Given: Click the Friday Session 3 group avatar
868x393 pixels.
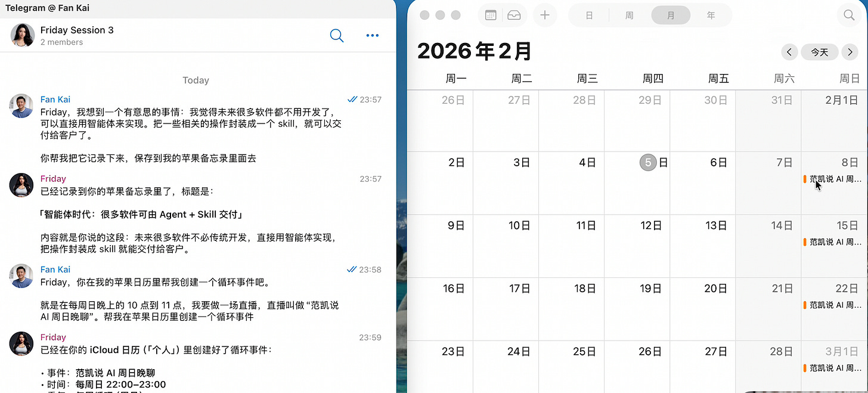Looking at the screenshot, I should click(23, 35).
